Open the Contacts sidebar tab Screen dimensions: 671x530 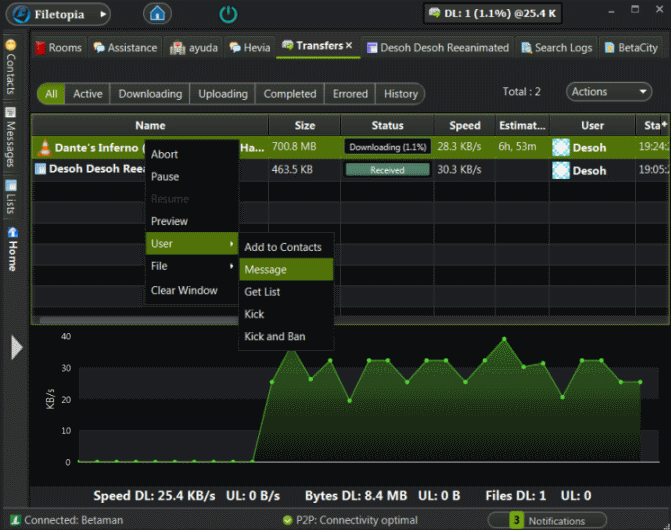(11, 67)
